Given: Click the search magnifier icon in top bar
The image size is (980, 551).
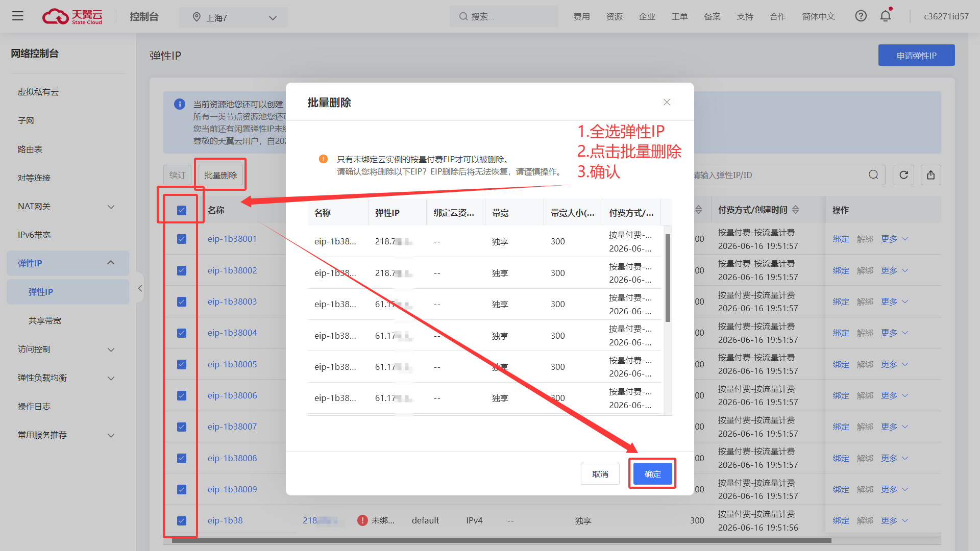Looking at the screenshot, I should click(x=463, y=16).
